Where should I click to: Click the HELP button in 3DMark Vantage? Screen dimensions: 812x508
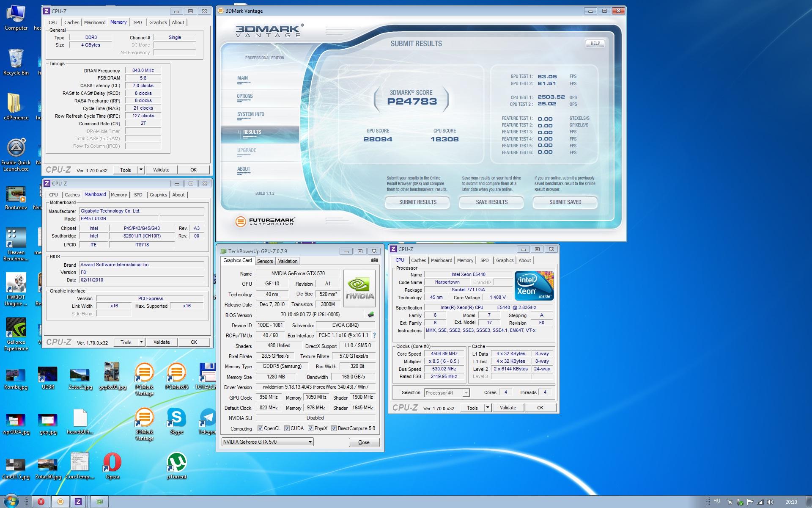[x=595, y=43]
